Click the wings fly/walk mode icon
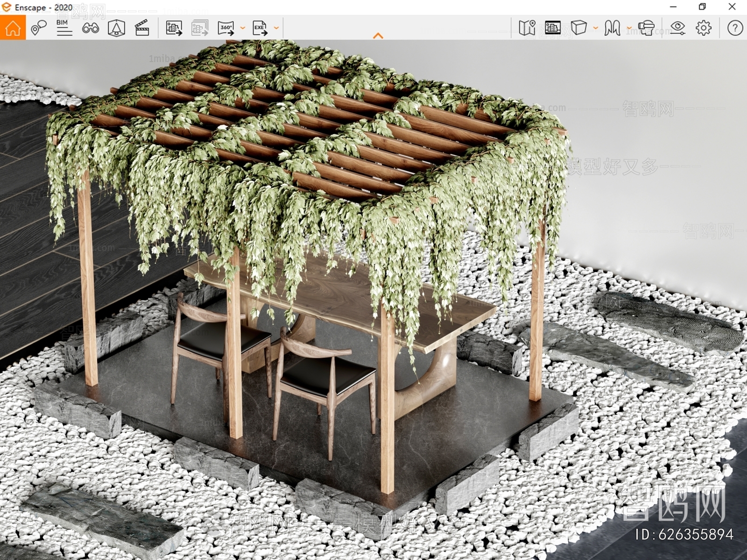 pyautogui.click(x=612, y=28)
